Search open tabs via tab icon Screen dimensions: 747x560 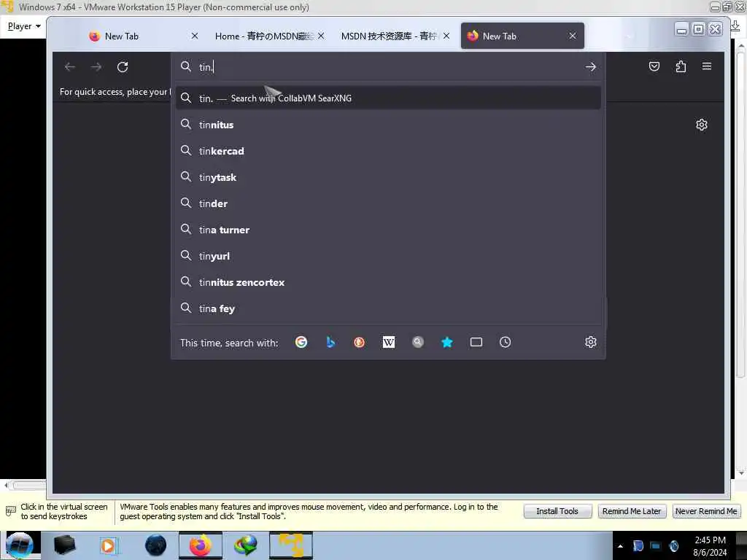[x=476, y=342]
